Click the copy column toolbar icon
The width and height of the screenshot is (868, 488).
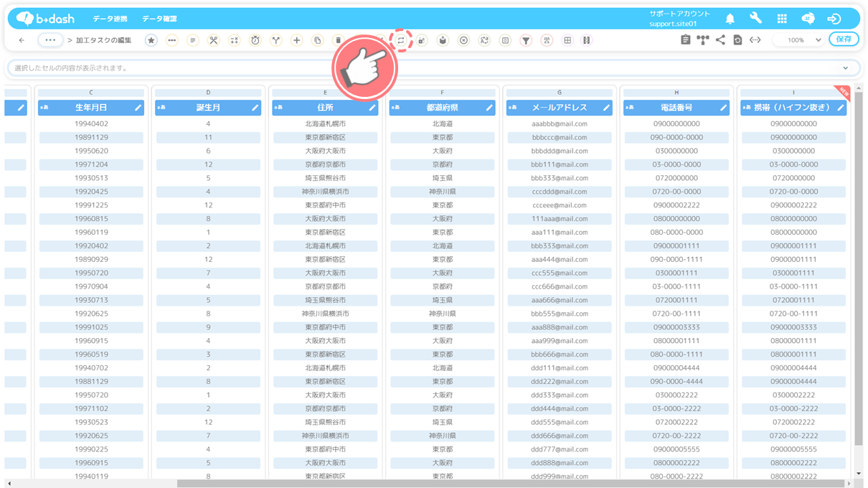(317, 40)
